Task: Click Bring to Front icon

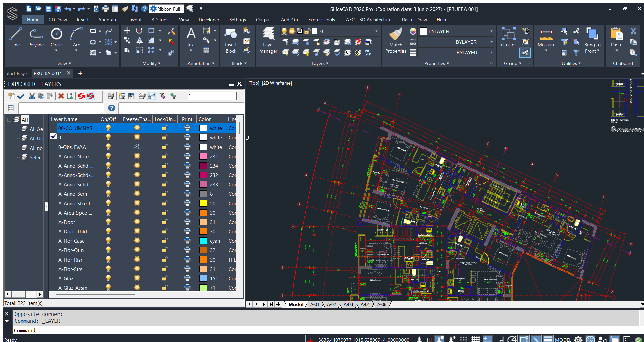Action: coord(592,34)
